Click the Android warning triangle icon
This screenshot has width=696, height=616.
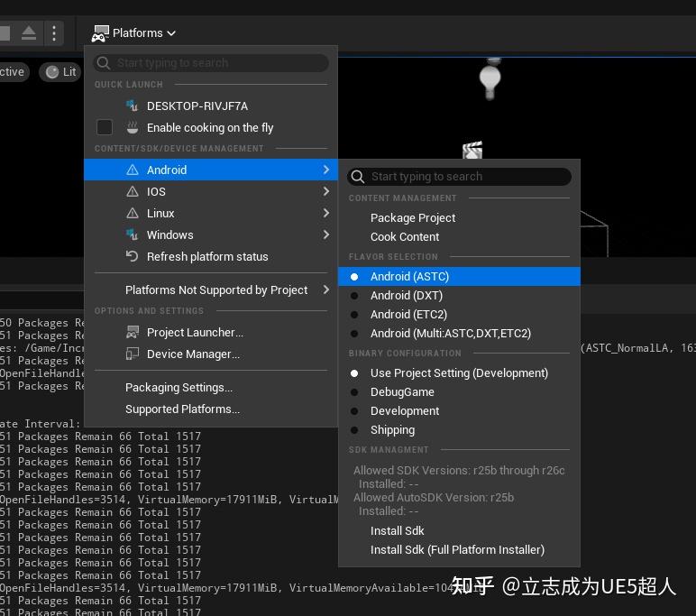(133, 170)
